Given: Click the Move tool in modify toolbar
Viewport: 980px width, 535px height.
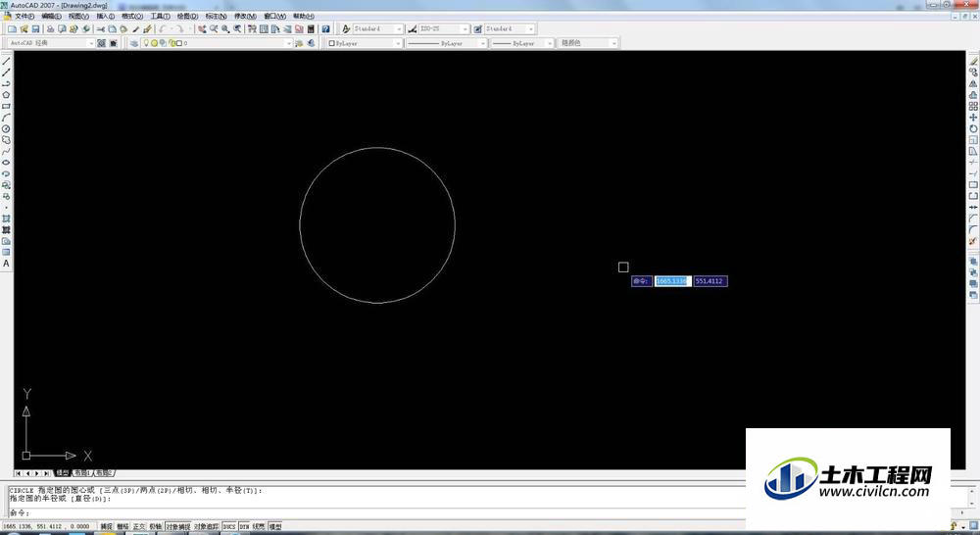Looking at the screenshot, I should 973,118.
